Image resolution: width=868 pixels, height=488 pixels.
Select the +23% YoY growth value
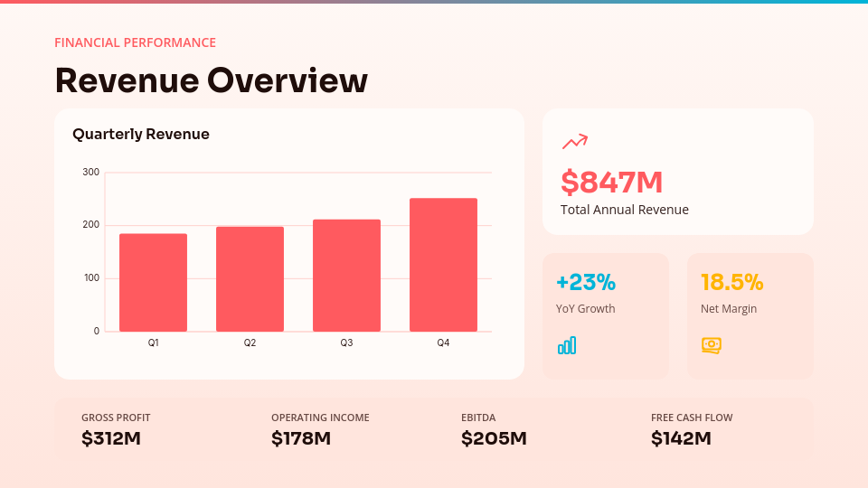(x=585, y=283)
